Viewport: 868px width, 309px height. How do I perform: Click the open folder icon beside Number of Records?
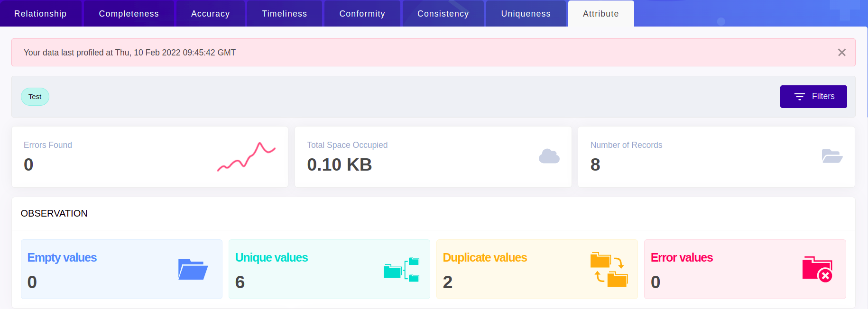(x=831, y=156)
